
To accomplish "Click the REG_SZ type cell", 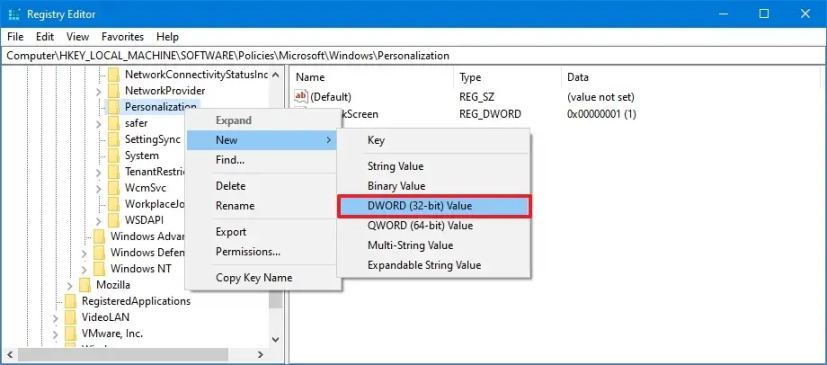I will click(477, 97).
